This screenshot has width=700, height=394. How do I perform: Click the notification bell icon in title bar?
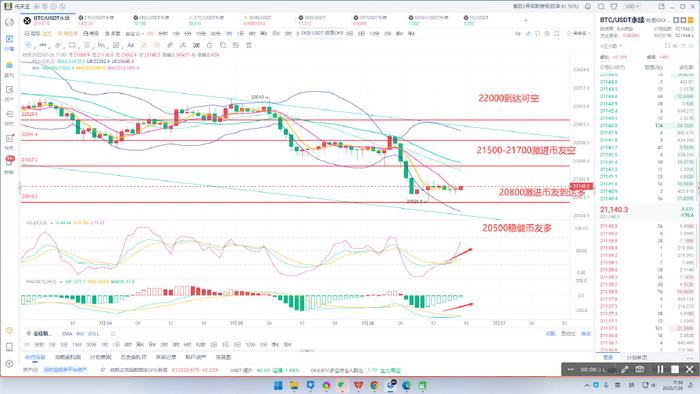(588, 6)
